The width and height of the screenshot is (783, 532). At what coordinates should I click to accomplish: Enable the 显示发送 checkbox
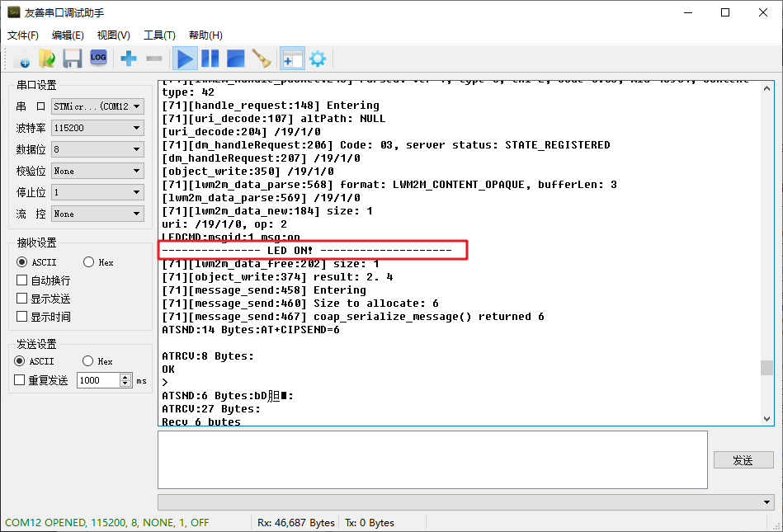point(44,299)
